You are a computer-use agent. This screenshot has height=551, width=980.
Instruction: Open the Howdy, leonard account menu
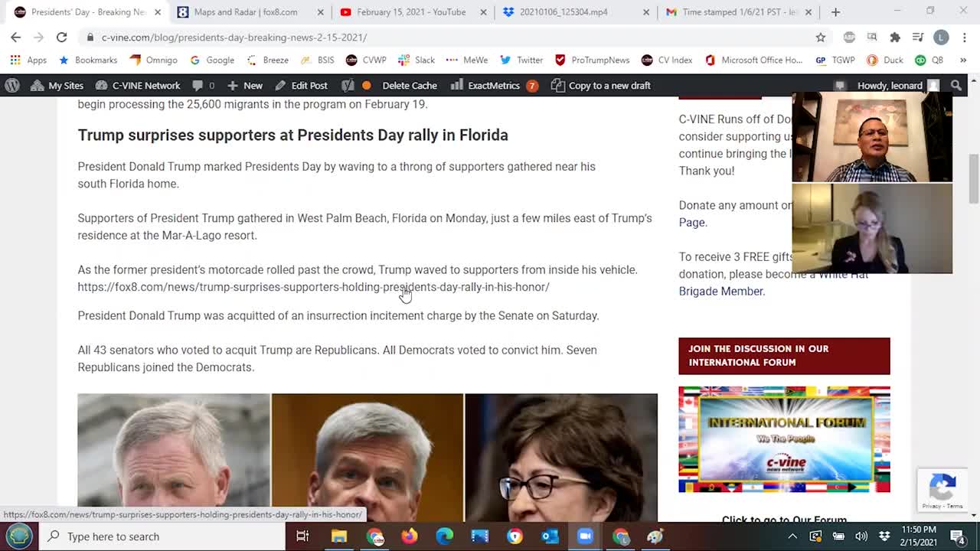897,85
